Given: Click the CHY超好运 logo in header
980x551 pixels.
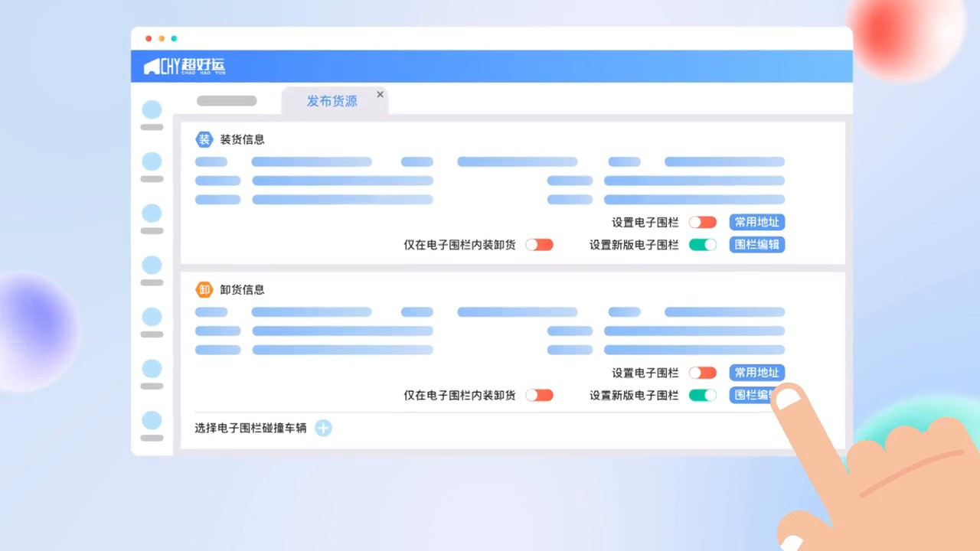Looking at the screenshot, I should (185, 67).
